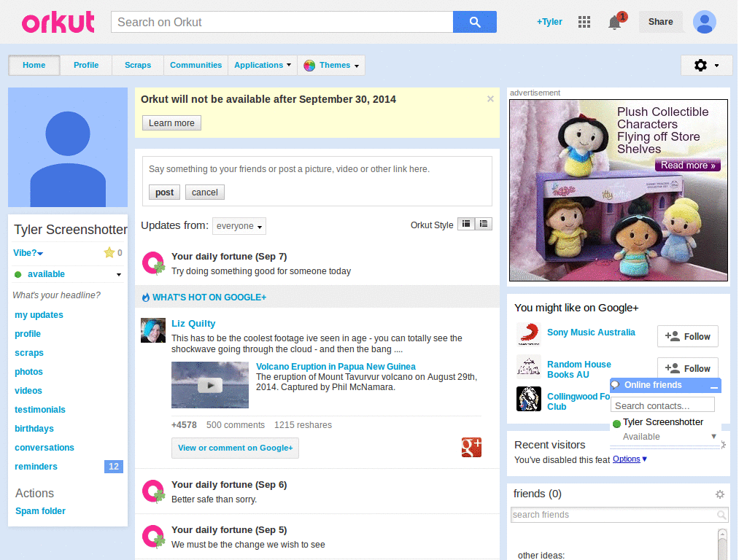Open the Scraps tab
Viewport: 747px width, 560px height.
point(138,65)
